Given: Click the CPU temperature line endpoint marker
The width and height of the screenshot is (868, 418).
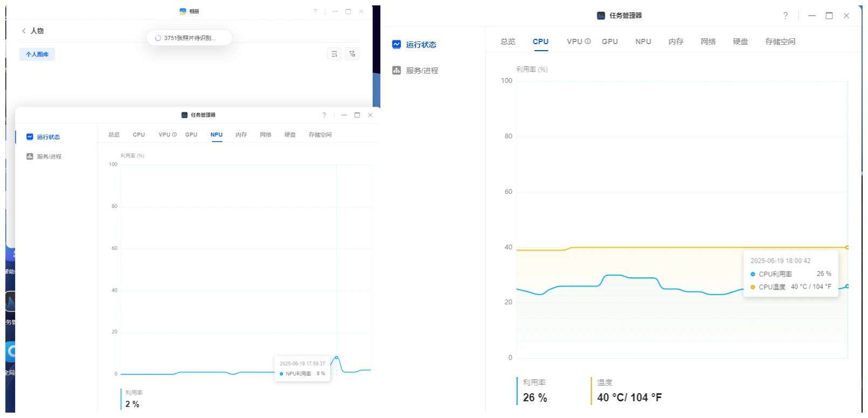Looking at the screenshot, I should coord(847,247).
